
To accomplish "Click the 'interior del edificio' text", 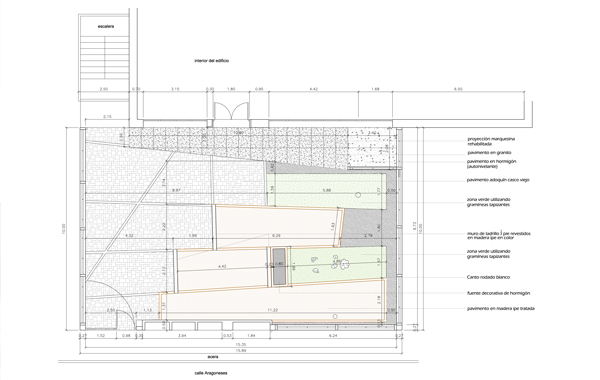I will click(x=212, y=61).
